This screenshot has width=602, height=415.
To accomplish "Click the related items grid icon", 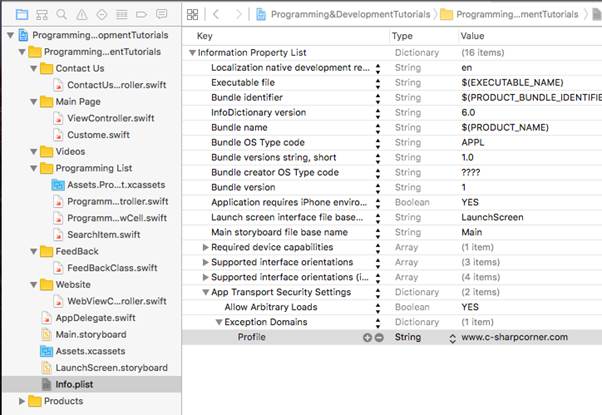I will click(x=194, y=14).
